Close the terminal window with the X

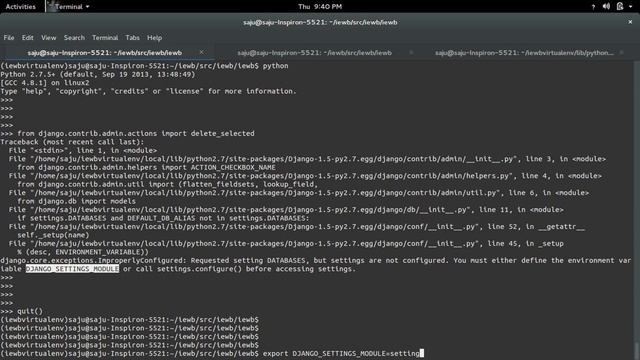point(630,22)
